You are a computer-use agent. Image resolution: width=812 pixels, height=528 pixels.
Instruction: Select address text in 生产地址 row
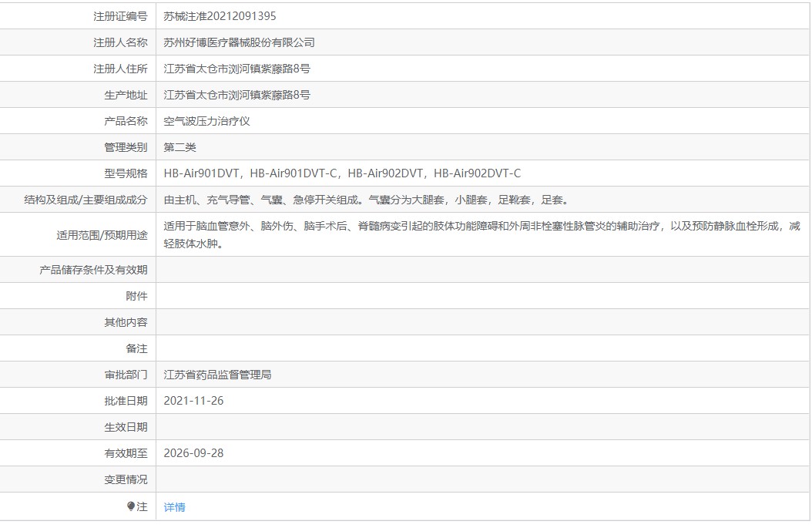tap(237, 95)
